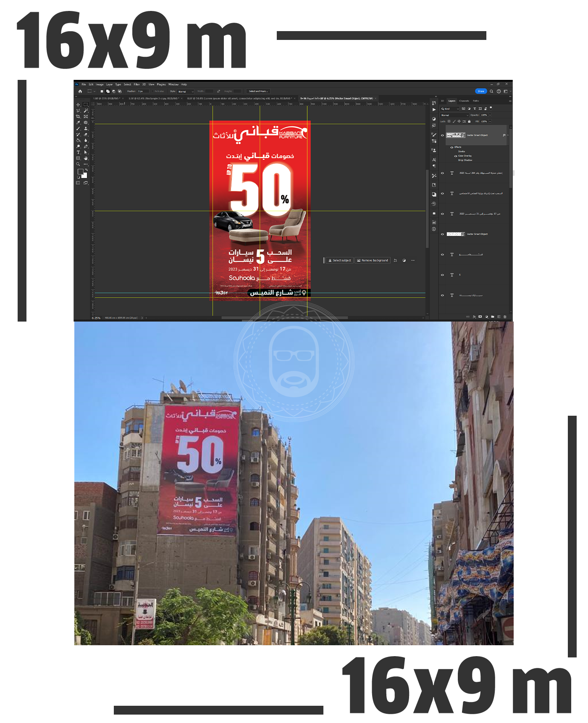Screen dimensions: 588x723
Task: Click the delete layer trash icon
Action: 505,317
